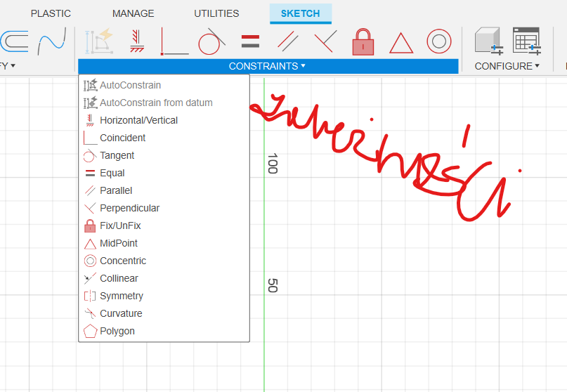Open the MANAGE tab
567x392 pixels.
(133, 13)
